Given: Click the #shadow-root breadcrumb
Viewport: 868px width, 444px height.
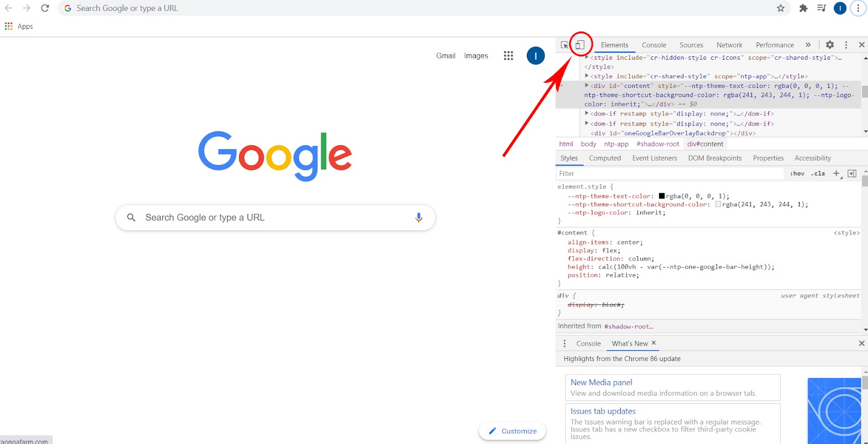Looking at the screenshot, I should [658, 144].
